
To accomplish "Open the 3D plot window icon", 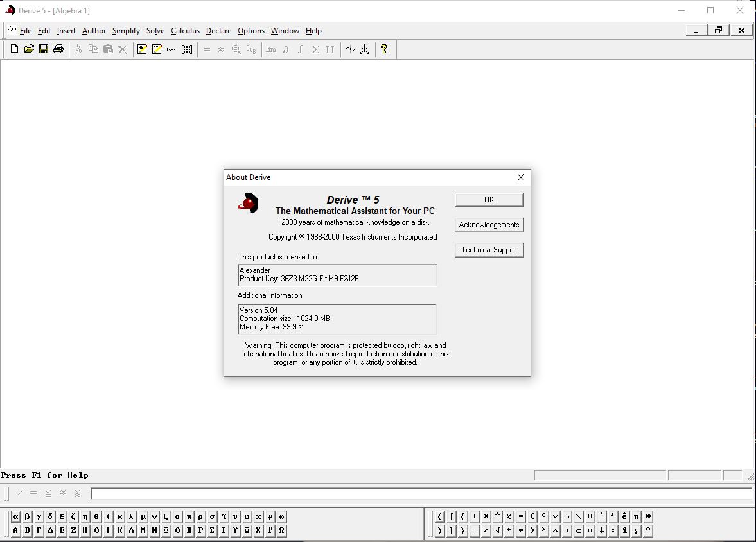I will pyautogui.click(x=365, y=49).
